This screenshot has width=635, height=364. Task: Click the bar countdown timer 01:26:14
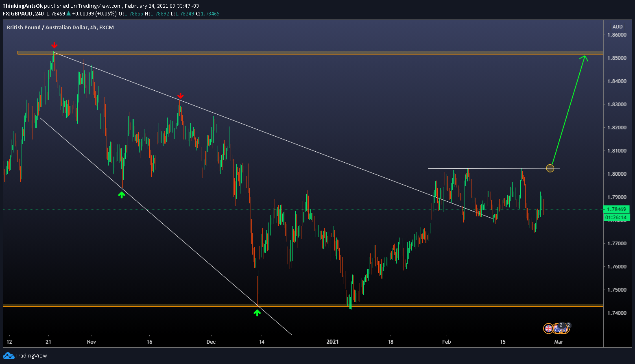[x=617, y=218]
